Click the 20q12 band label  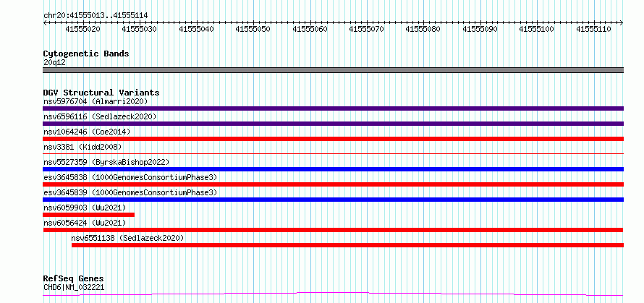(x=54, y=62)
